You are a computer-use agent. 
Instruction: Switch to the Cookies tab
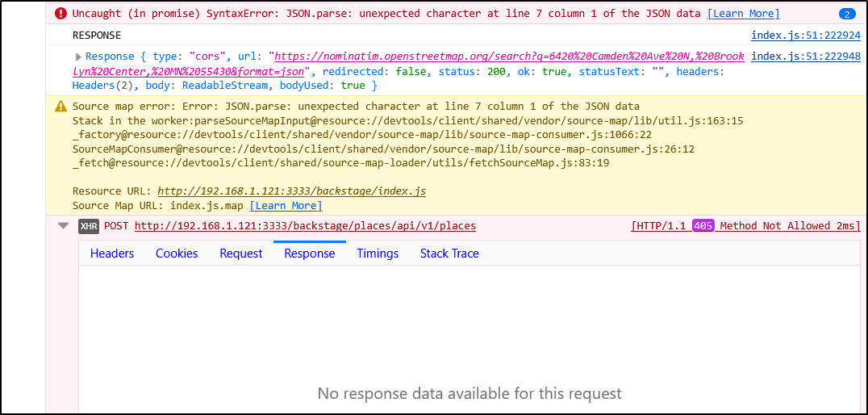[x=177, y=254]
